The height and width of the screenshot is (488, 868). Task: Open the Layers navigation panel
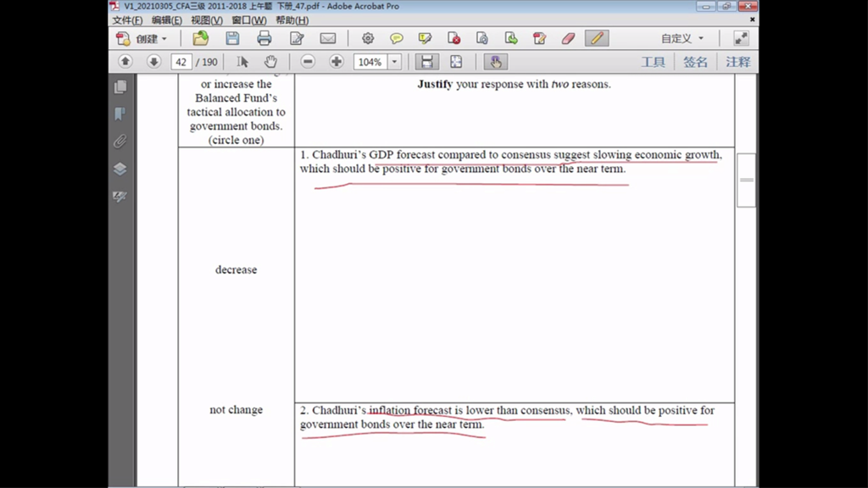tap(120, 169)
